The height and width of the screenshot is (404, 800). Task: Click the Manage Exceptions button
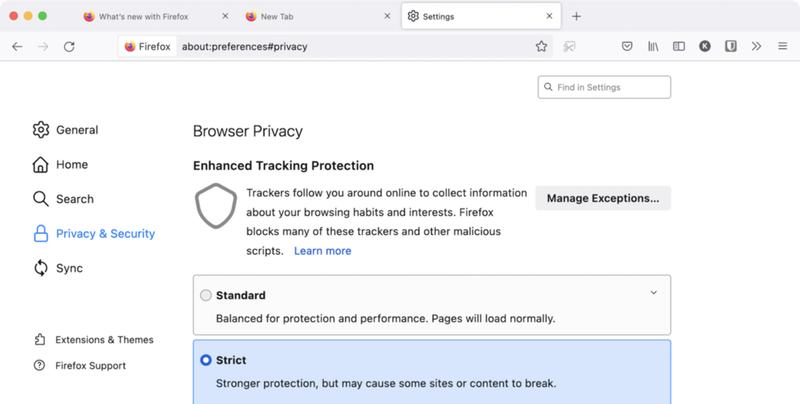[602, 198]
